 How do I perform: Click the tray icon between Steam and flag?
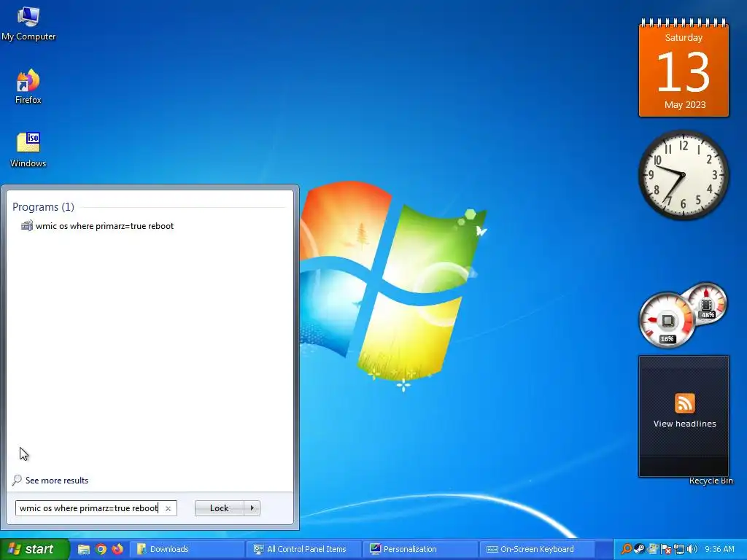pyautogui.click(x=653, y=549)
